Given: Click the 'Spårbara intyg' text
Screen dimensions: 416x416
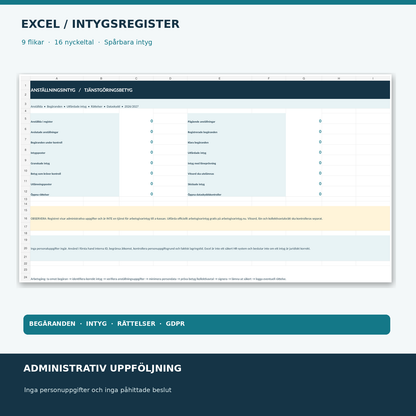Looking at the screenshot, I should [x=128, y=42].
